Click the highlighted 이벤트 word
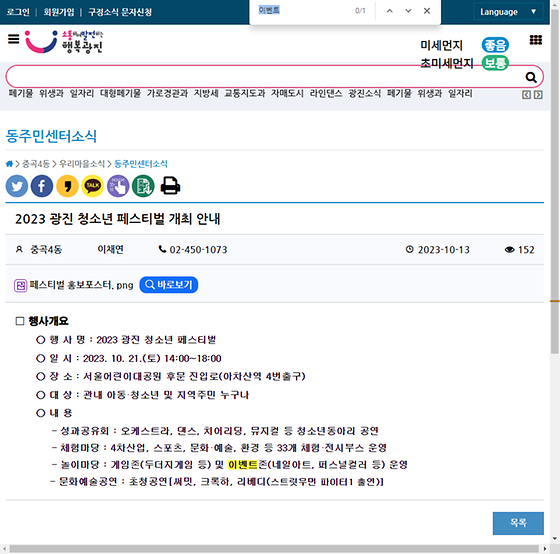Screen dimensions: 560x554 (x=242, y=465)
